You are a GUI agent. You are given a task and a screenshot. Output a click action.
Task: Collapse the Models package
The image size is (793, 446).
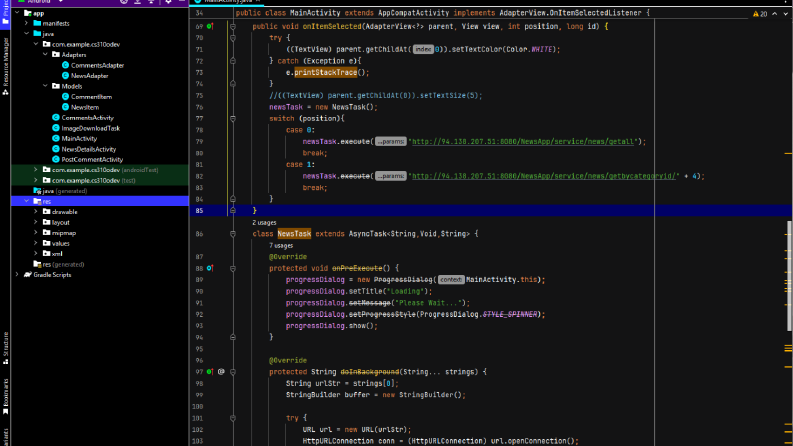coord(46,85)
